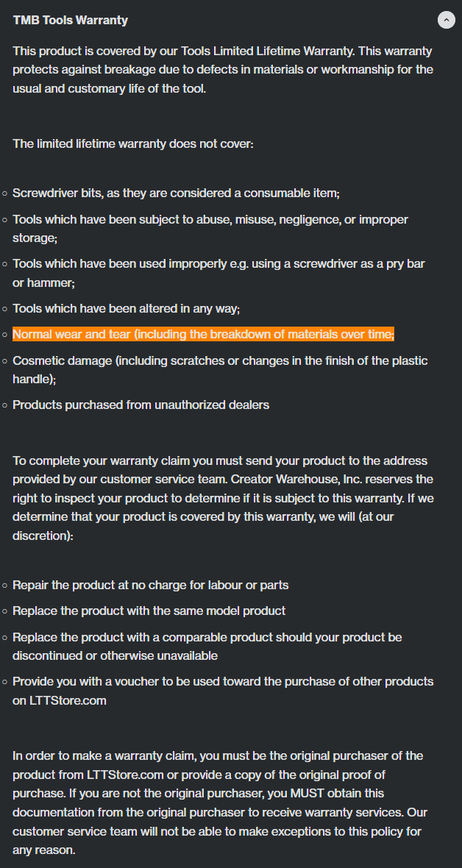Click the bullet marker beside Screwdriver bits
Viewport: 462px width, 868px height.
tap(5, 193)
